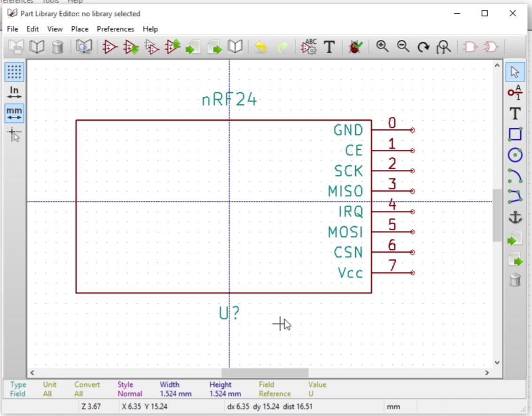The height and width of the screenshot is (416, 532).
Task: Maximize the Part Library Editor window
Action: [x=485, y=13]
